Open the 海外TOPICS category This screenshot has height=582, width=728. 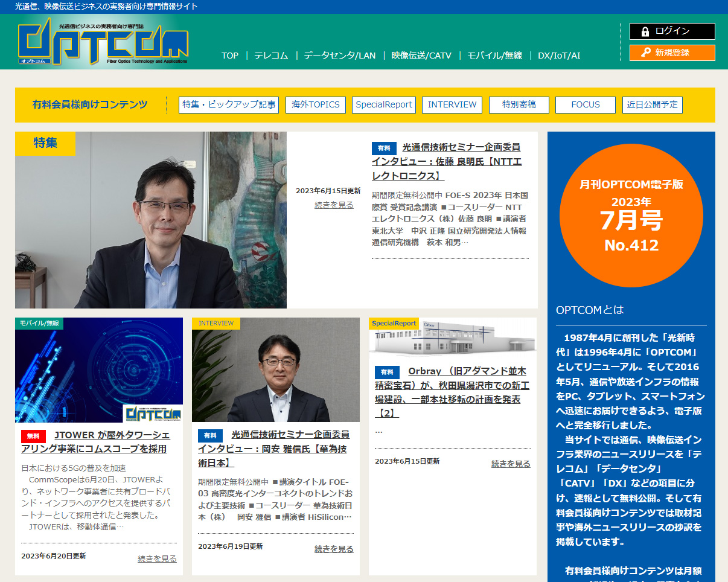(315, 104)
